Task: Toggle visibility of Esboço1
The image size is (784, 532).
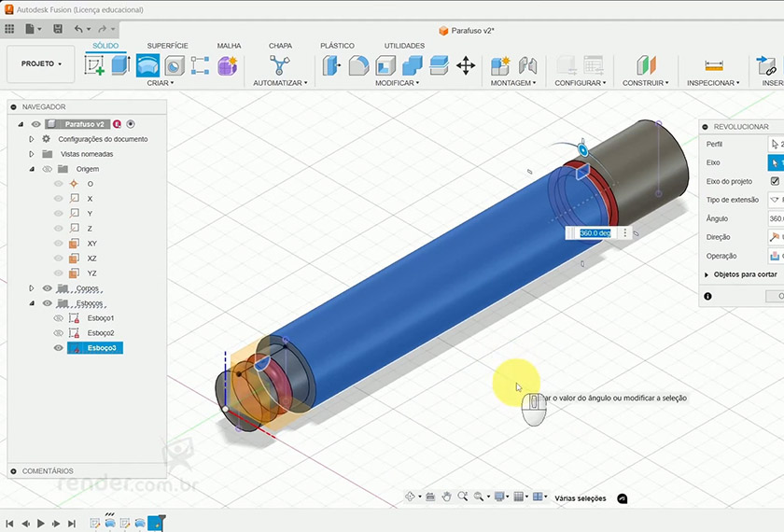Action: pyautogui.click(x=59, y=318)
